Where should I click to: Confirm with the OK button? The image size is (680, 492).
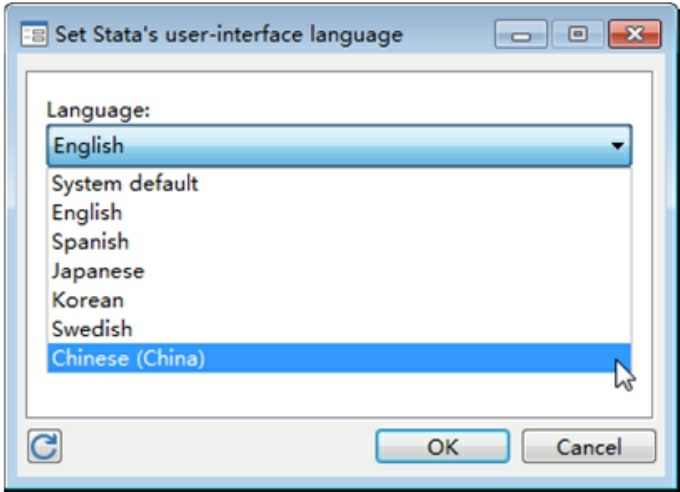[442, 446]
